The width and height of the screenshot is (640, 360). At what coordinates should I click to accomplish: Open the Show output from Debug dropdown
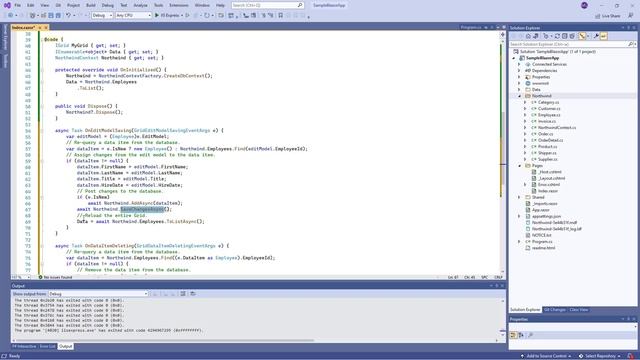(x=98, y=293)
